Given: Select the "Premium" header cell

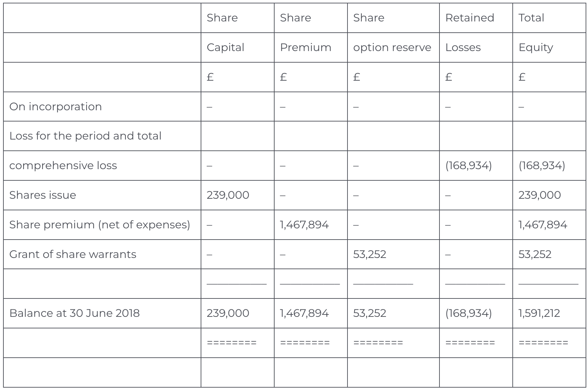Looking at the screenshot, I should point(305,48).
